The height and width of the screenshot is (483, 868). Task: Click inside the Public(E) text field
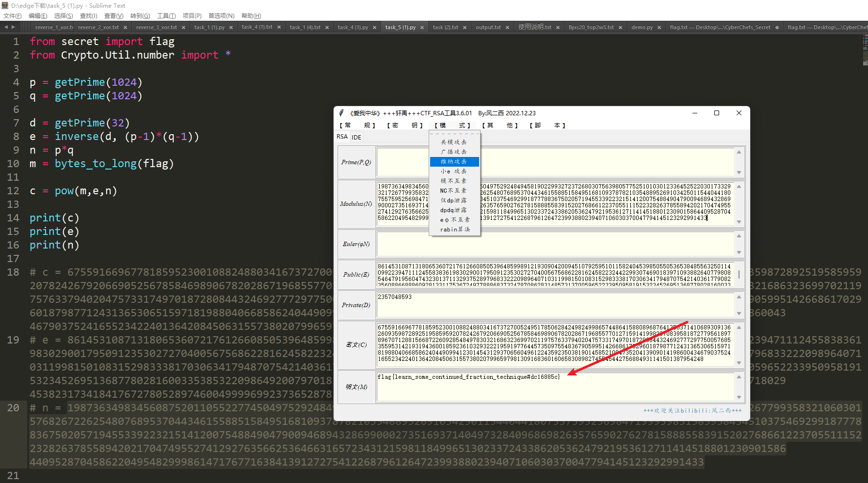[556, 275]
